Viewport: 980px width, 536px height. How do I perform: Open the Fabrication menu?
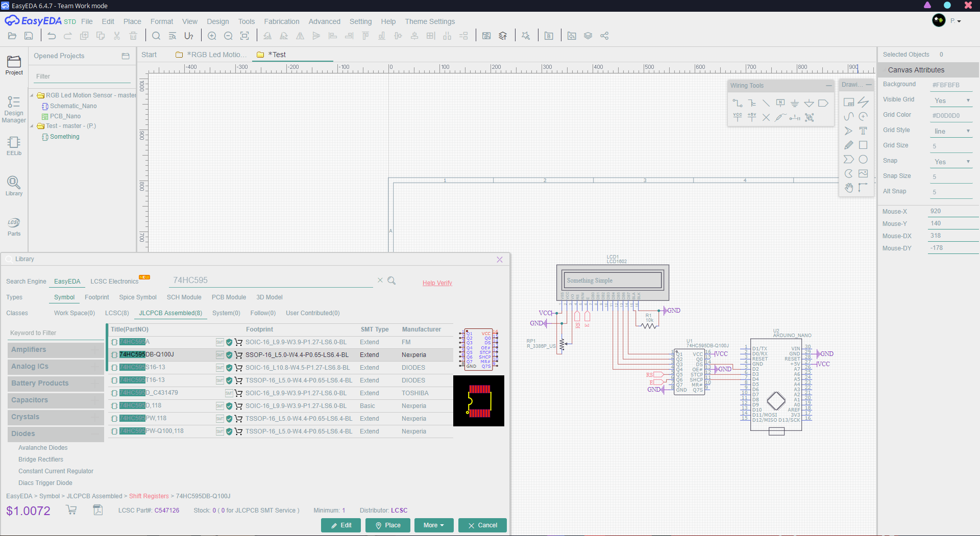[x=282, y=21]
